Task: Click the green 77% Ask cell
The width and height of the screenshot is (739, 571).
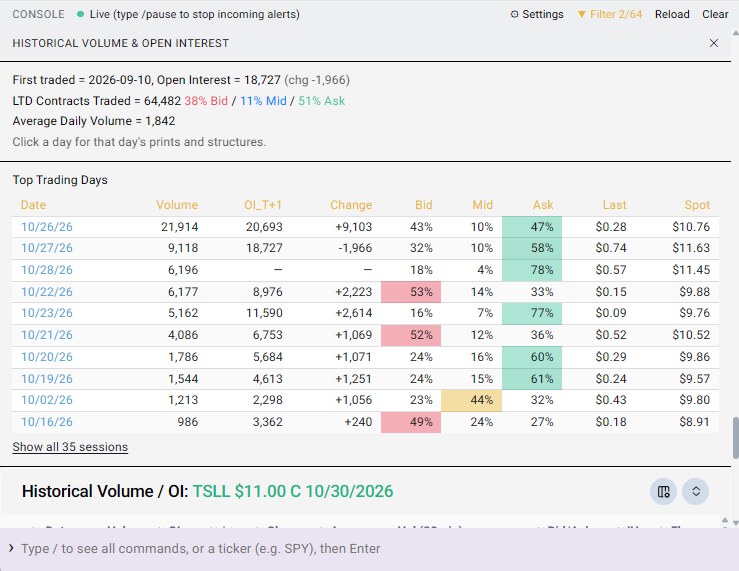Action: click(x=532, y=313)
